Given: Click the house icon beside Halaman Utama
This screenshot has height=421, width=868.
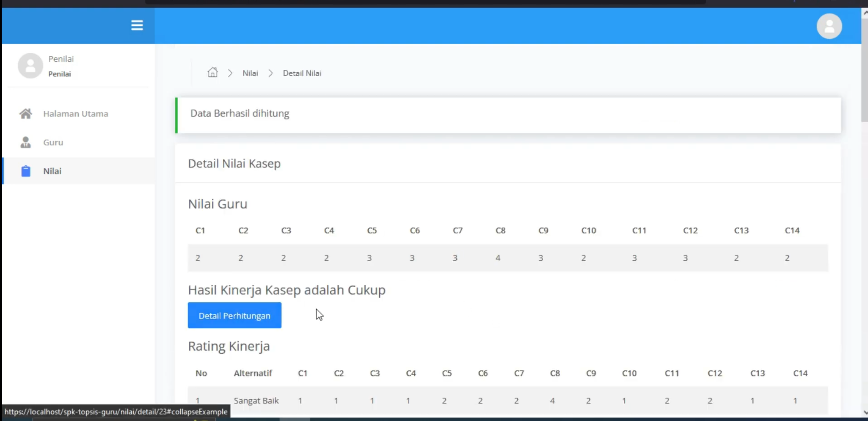Looking at the screenshot, I should (25, 113).
